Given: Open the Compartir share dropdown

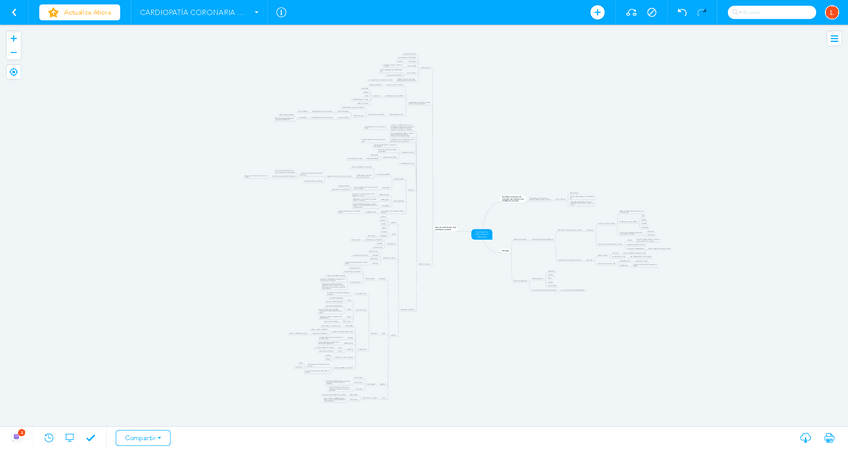Looking at the screenshot, I should pyautogui.click(x=143, y=438).
